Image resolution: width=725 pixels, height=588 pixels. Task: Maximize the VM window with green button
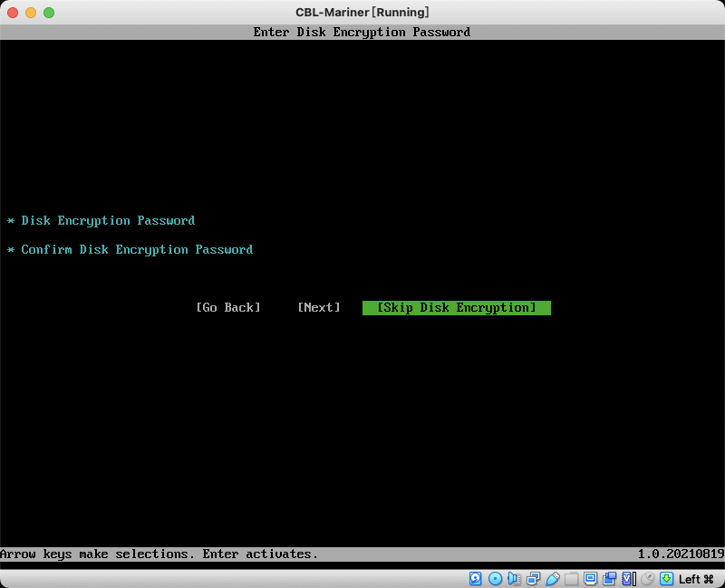(x=49, y=13)
